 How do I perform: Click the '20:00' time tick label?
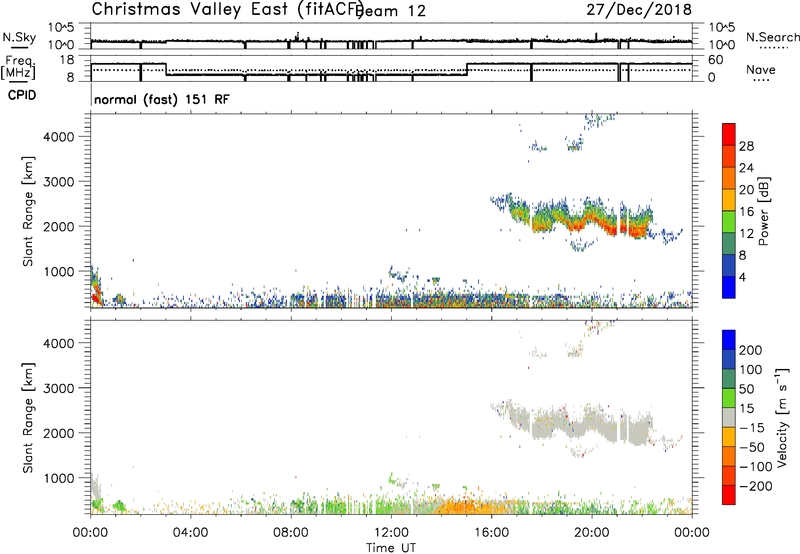pyautogui.click(x=592, y=533)
